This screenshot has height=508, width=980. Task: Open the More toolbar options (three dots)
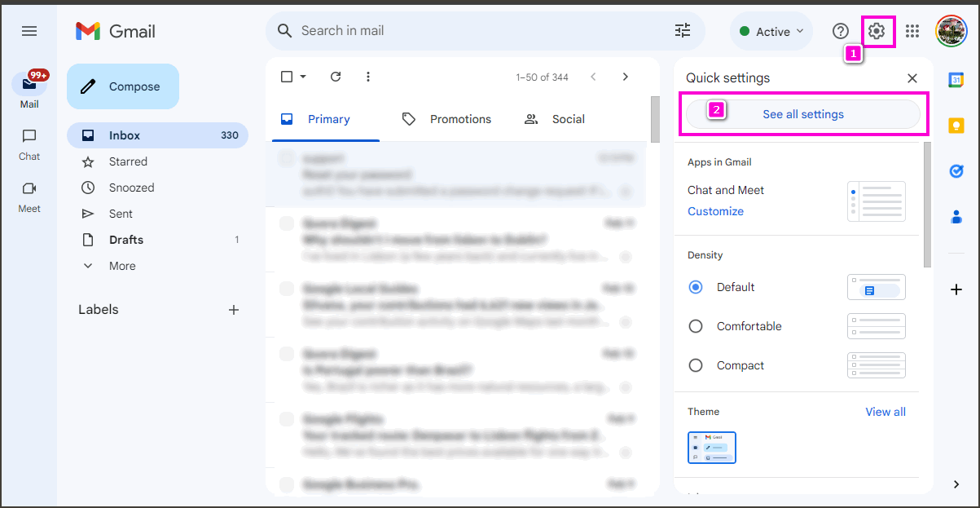pyautogui.click(x=368, y=77)
